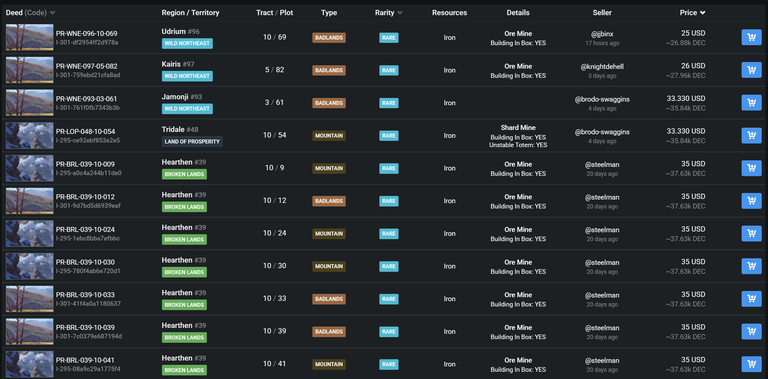The width and height of the screenshot is (768, 379).
Task: Add PR-WNE-096-10-069 deed to cart
Action: (x=751, y=37)
